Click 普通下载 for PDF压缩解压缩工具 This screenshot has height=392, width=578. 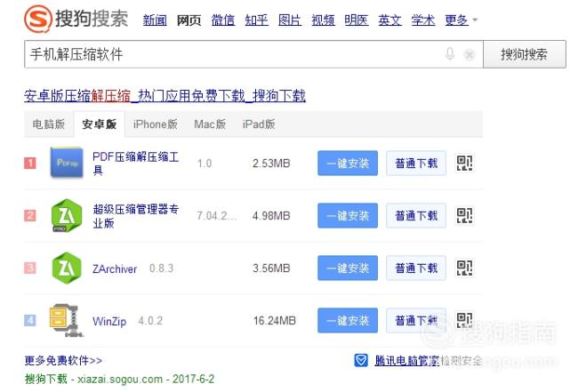tap(416, 163)
